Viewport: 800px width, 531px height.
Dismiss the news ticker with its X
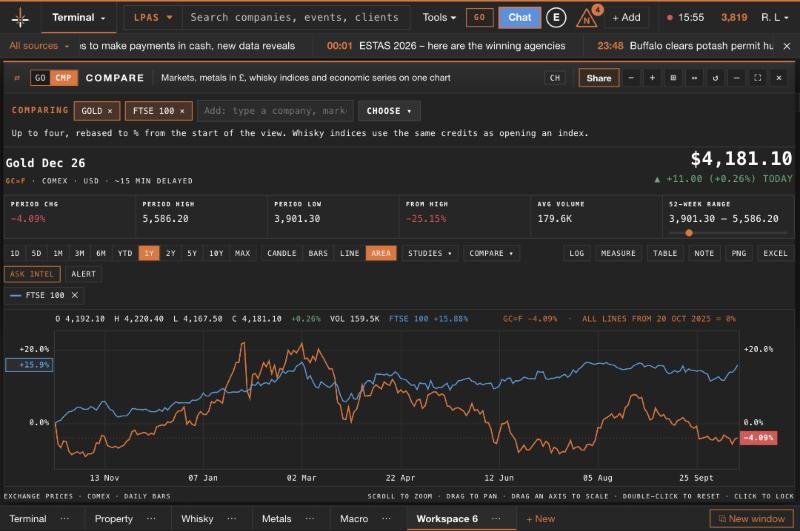point(787,46)
